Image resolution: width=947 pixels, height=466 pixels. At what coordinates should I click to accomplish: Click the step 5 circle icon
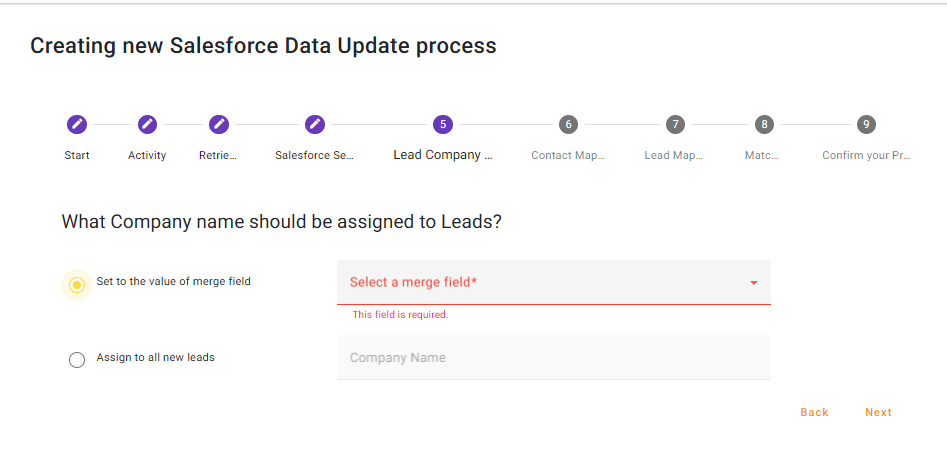(x=443, y=125)
